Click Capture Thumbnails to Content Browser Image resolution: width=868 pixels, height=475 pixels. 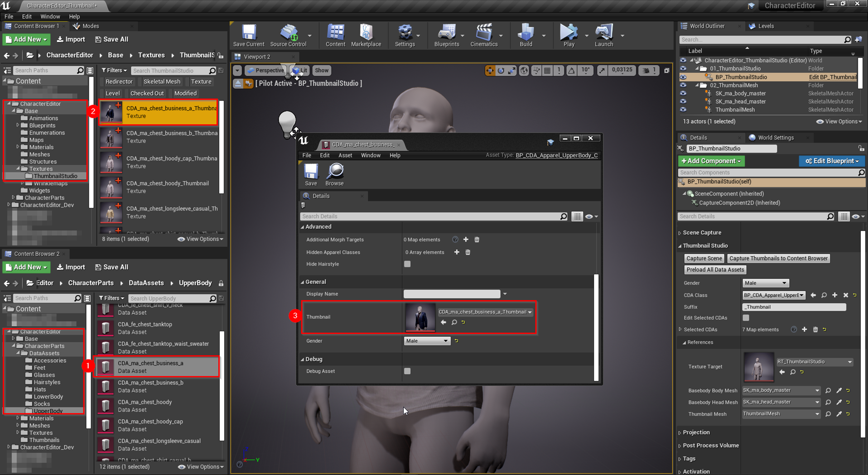coord(778,259)
